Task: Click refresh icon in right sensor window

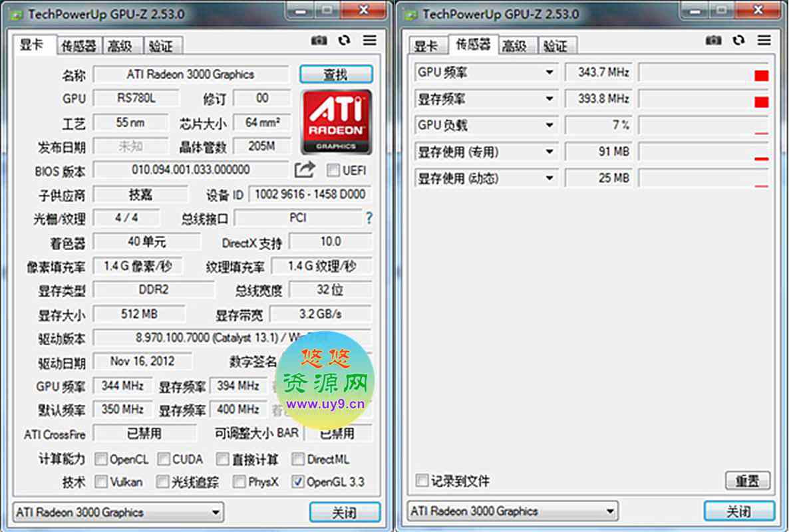Action: click(x=738, y=40)
